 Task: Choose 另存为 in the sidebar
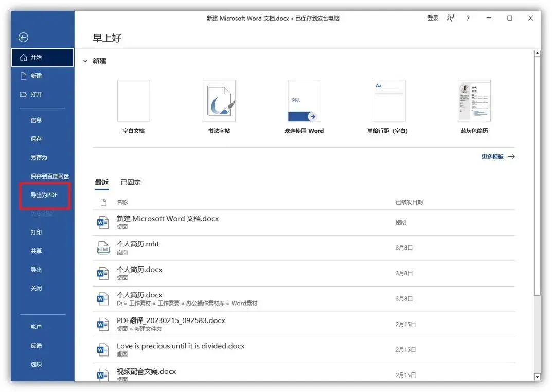pyautogui.click(x=39, y=157)
